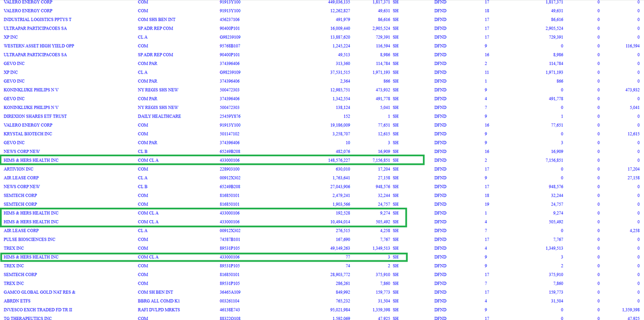This screenshot has height=320, width=644.
Task: Click the 'ARTIVION INC' issuer cell
Action: pyautogui.click(x=18, y=169)
